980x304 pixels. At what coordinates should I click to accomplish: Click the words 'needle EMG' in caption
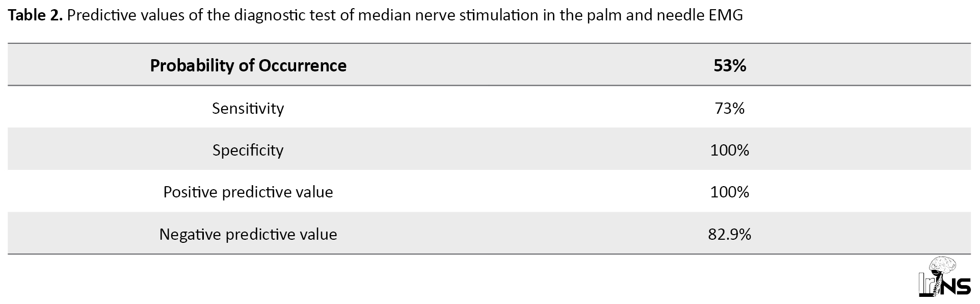coord(700,15)
